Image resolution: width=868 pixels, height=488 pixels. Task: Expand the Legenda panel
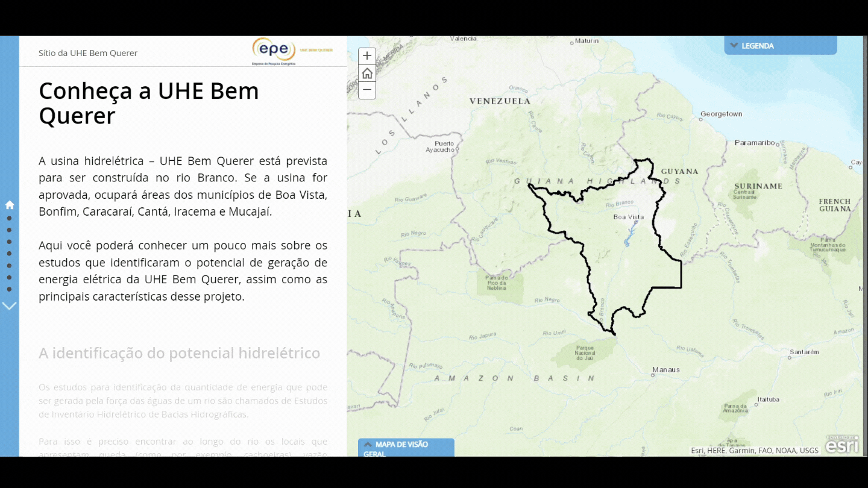pyautogui.click(x=780, y=46)
